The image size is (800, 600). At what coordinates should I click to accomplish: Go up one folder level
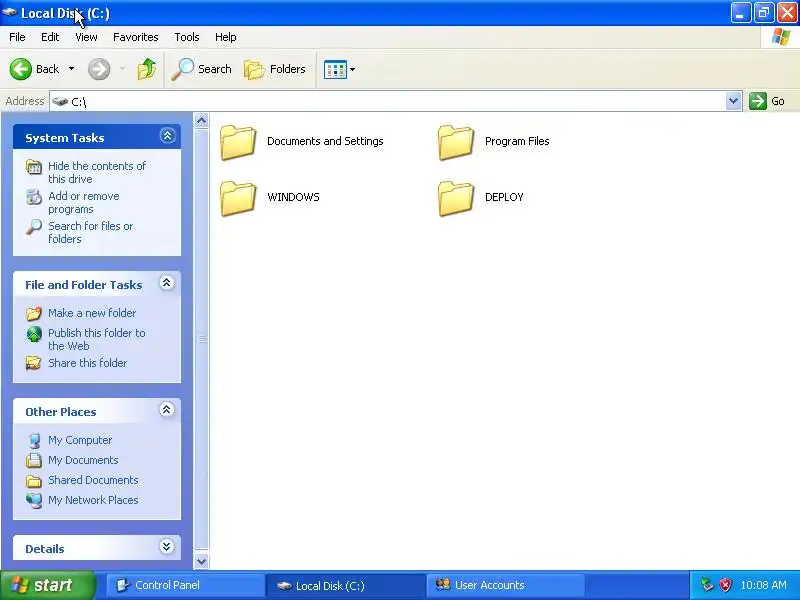point(147,69)
